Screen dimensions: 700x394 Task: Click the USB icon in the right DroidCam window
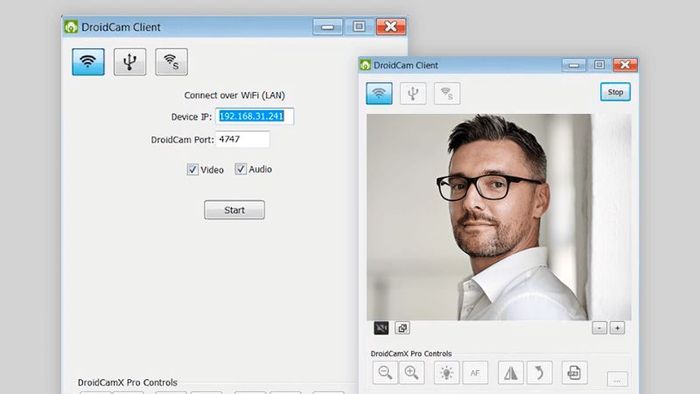[x=413, y=93]
